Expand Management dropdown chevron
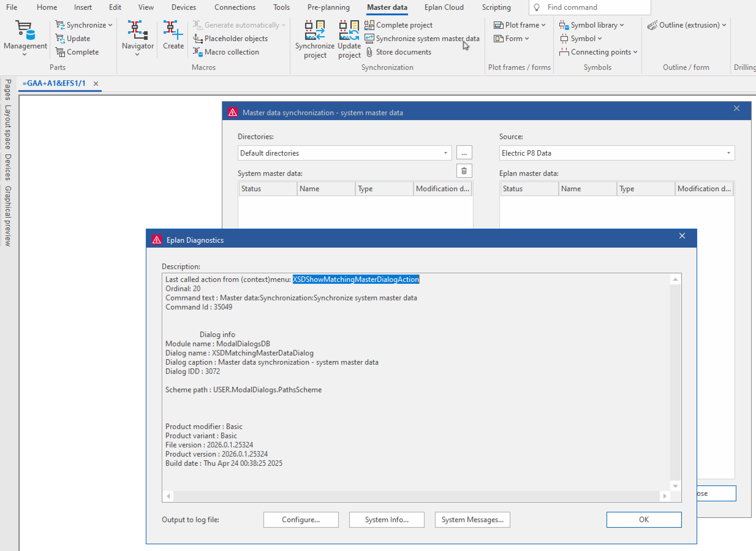This screenshot has height=551, width=756. coord(24,54)
